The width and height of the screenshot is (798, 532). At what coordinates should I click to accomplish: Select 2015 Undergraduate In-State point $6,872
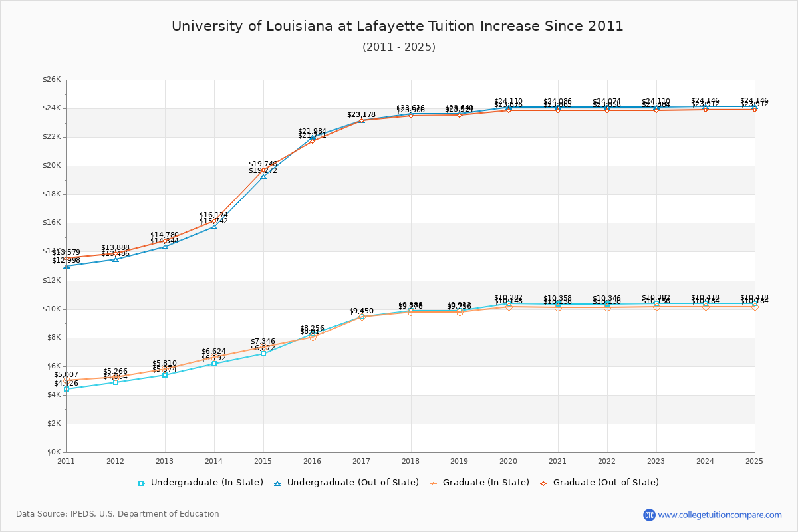[x=263, y=354]
